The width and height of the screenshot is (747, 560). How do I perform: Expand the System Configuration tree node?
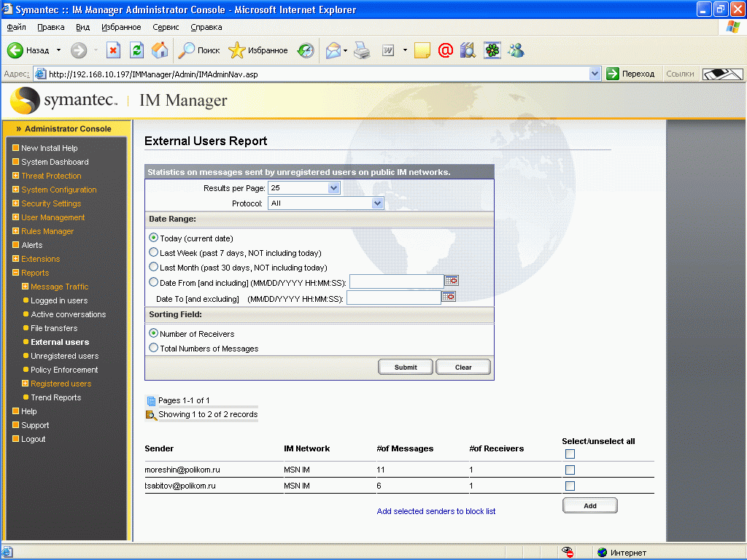click(16, 190)
